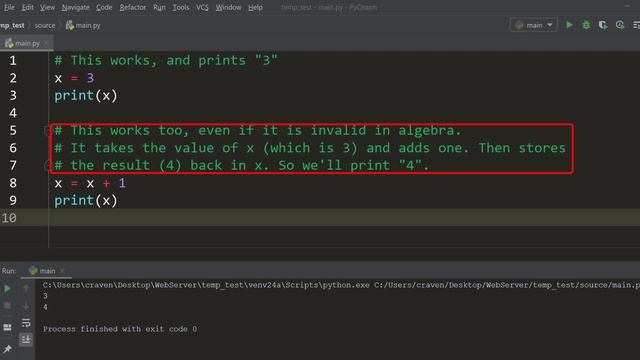
Task: Pin the Run tab with the pin icon
Action: (7, 349)
